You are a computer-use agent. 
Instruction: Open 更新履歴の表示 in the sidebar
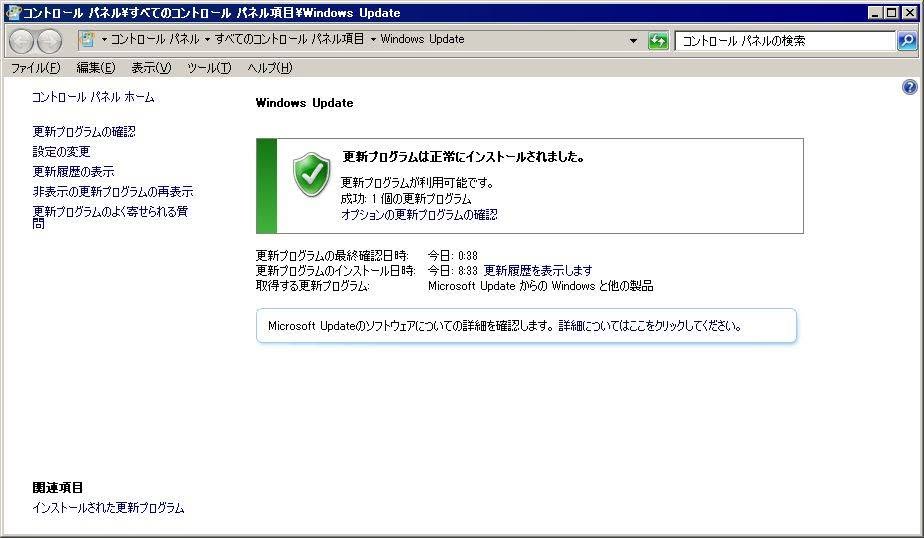click(73, 171)
